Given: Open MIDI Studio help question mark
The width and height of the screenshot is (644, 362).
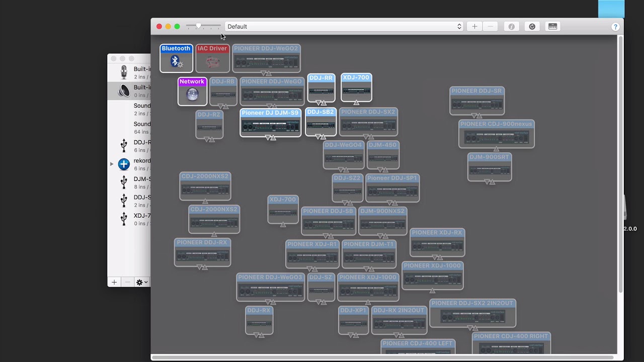Looking at the screenshot, I should pyautogui.click(x=615, y=27).
